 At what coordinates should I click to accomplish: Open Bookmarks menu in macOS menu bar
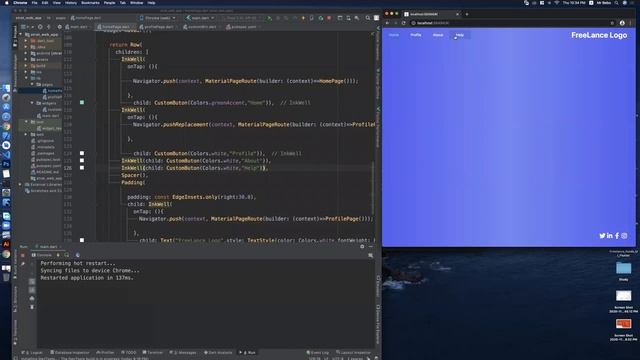(x=90, y=3)
